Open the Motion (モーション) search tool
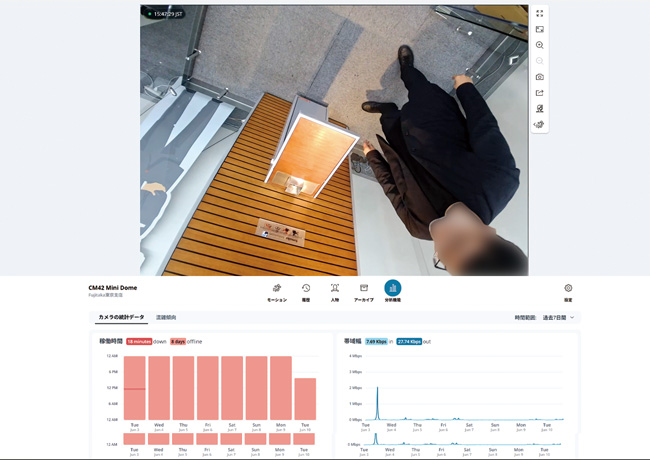Viewport: 650px width, 460px height. 277,291
